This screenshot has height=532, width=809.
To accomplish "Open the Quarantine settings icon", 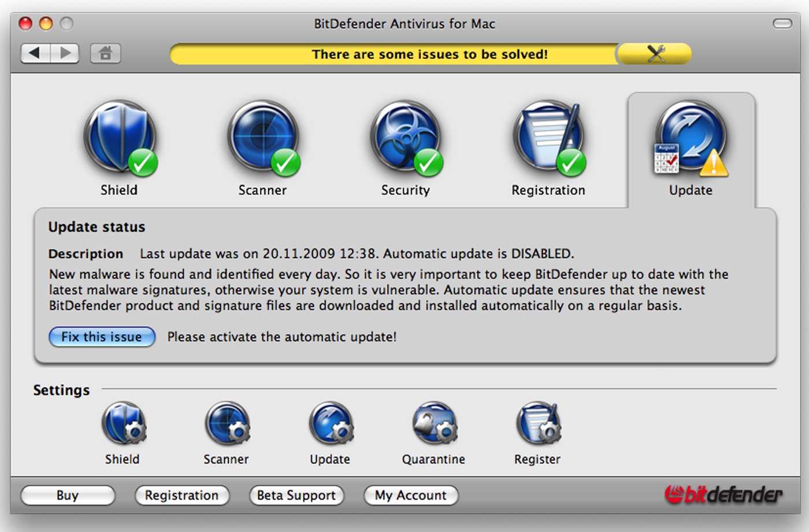I will pos(434,424).
